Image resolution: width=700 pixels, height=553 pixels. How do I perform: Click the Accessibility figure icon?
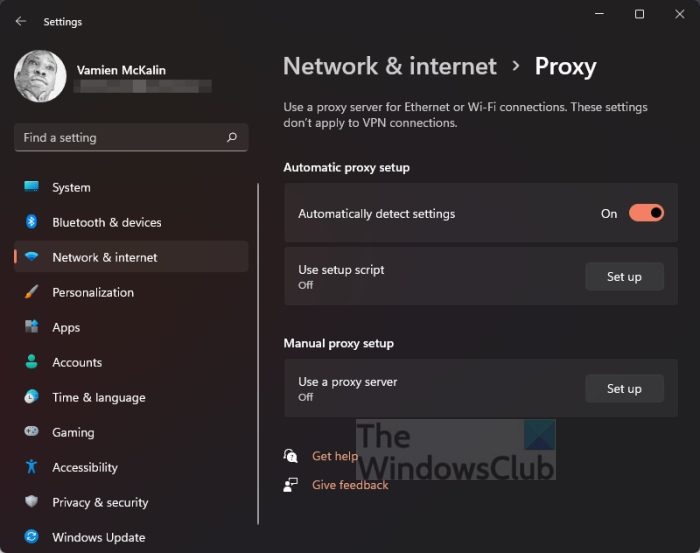[x=32, y=467]
